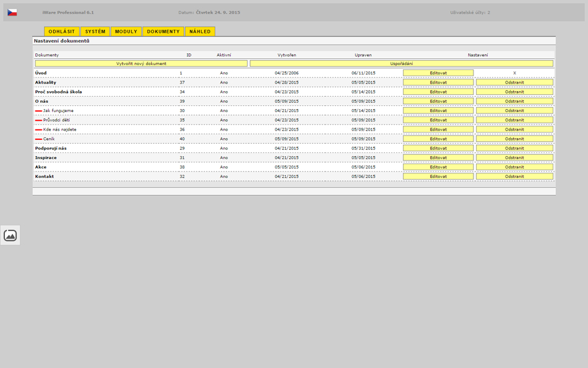The image size is (588, 368).
Task: Select the Proč svobodná škola name
Action: point(59,92)
